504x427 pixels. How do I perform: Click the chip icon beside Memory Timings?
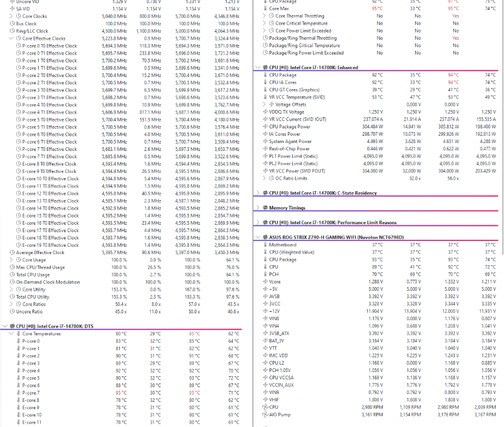pyautogui.click(x=265, y=208)
